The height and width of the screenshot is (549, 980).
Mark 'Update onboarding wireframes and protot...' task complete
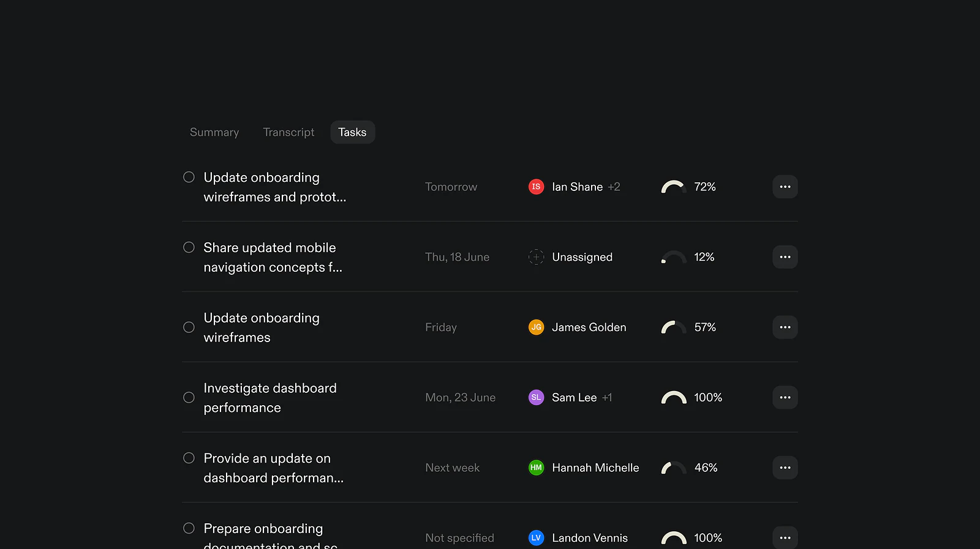click(x=189, y=177)
